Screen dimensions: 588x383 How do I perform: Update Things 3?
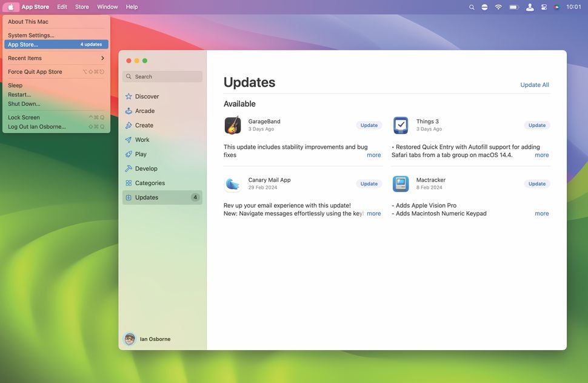pyautogui.click(x=537, y=125)
